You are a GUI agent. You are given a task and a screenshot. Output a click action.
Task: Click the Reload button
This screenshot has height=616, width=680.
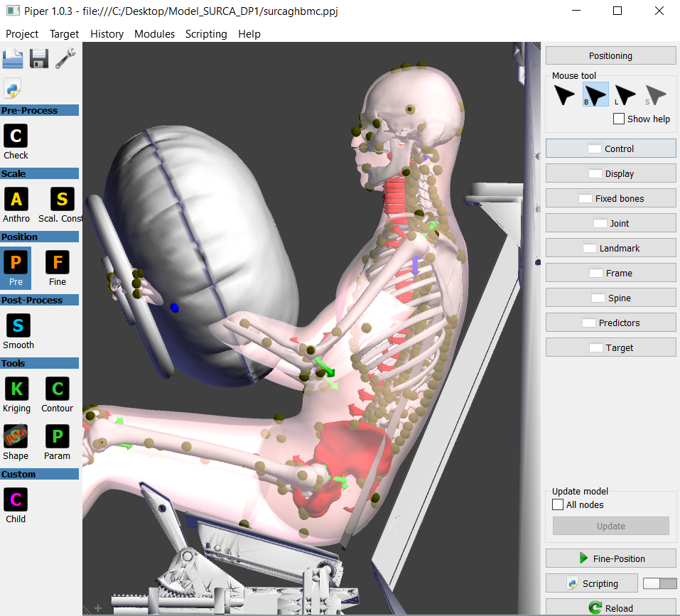pyautogui.click(x=610, y=607)
